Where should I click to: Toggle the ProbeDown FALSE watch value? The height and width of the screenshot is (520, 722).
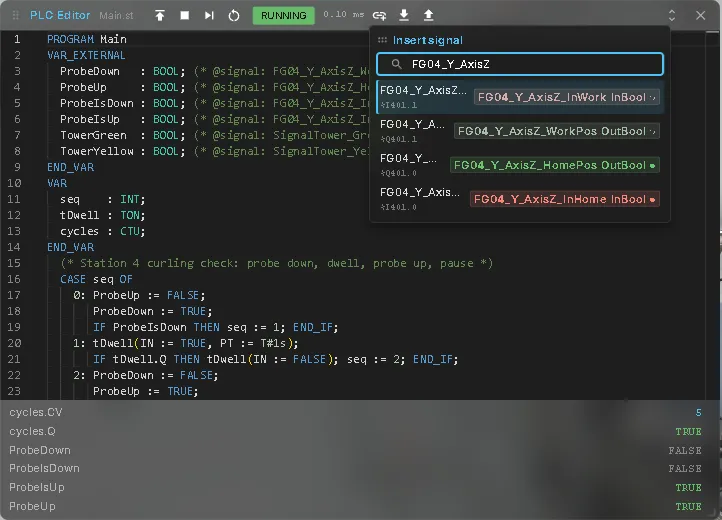(x=685, y=450)
